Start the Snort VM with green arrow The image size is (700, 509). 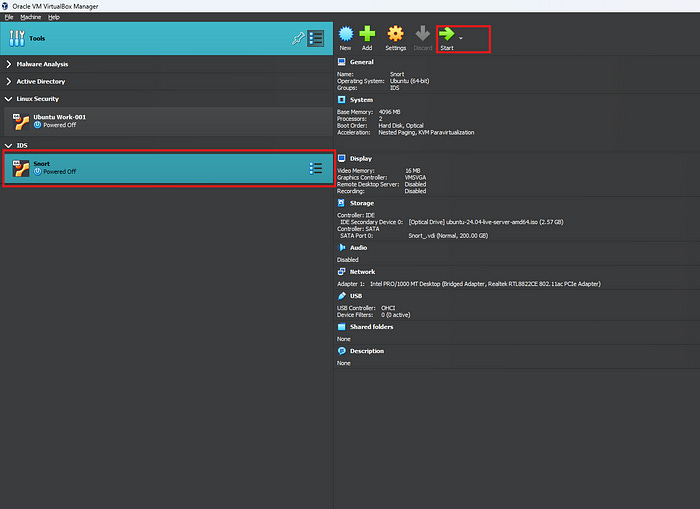[x=446, y=34]
